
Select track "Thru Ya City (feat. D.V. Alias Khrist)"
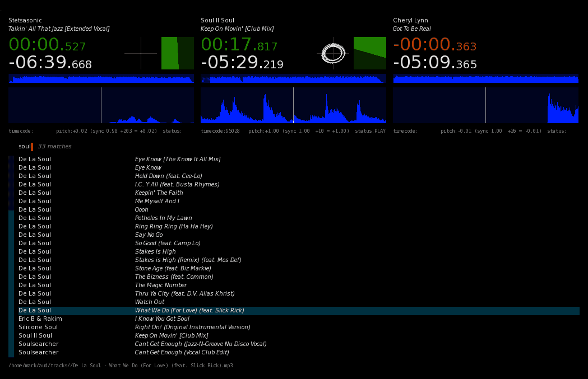[x=185, y=293]
